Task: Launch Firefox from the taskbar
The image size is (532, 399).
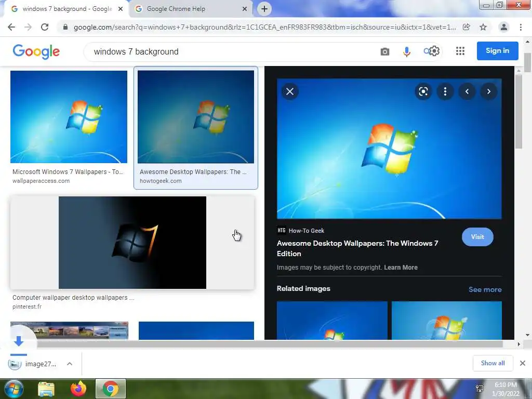Action: tap(78, 389)
